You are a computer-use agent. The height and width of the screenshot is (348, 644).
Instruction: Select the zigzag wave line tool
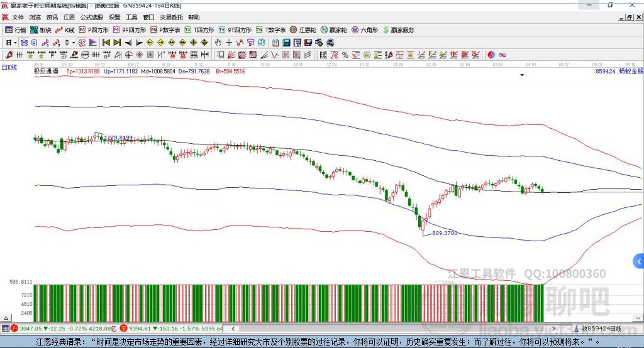(275, 55)
